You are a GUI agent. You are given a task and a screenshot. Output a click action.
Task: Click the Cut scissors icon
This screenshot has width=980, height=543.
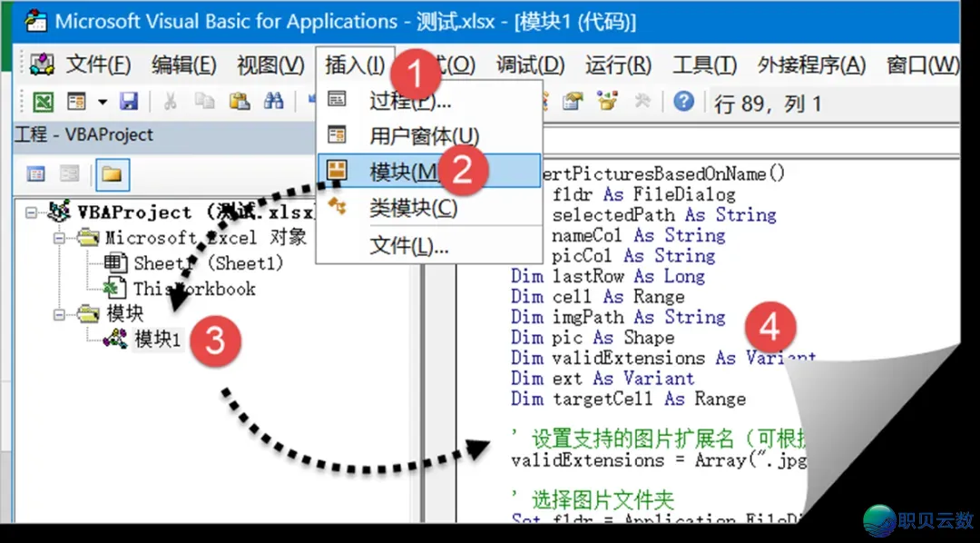click(170, 102)
